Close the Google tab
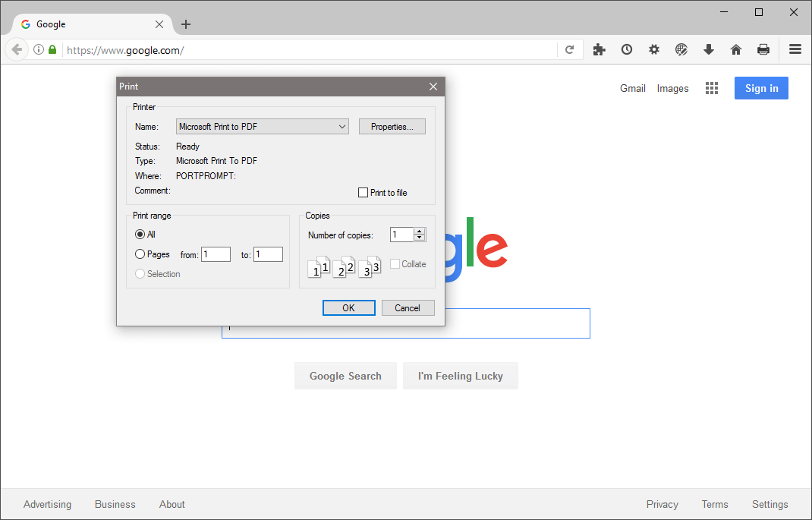 (x=159, y=24)
